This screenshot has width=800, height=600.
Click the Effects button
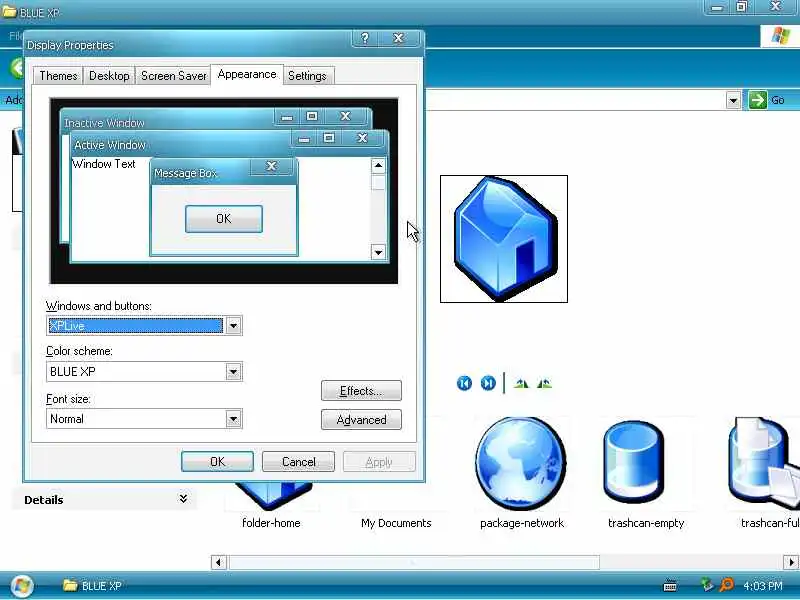click(361, 391)
